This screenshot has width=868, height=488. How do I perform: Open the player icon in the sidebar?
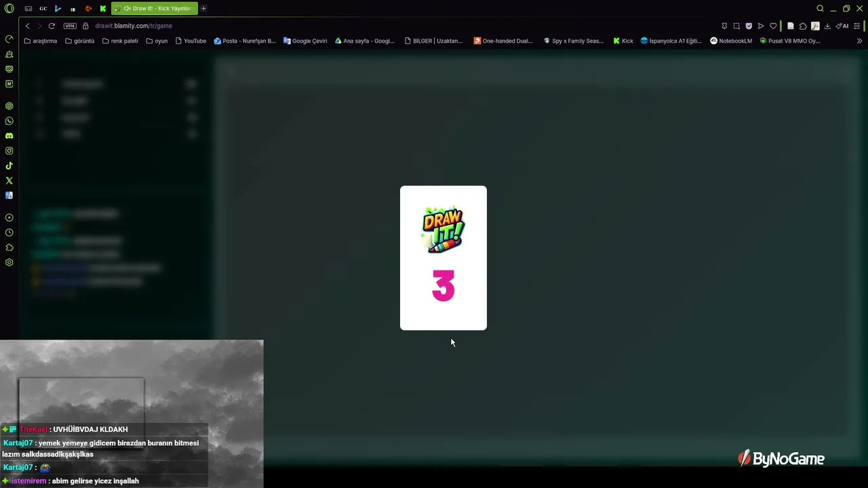coord(9,218)
